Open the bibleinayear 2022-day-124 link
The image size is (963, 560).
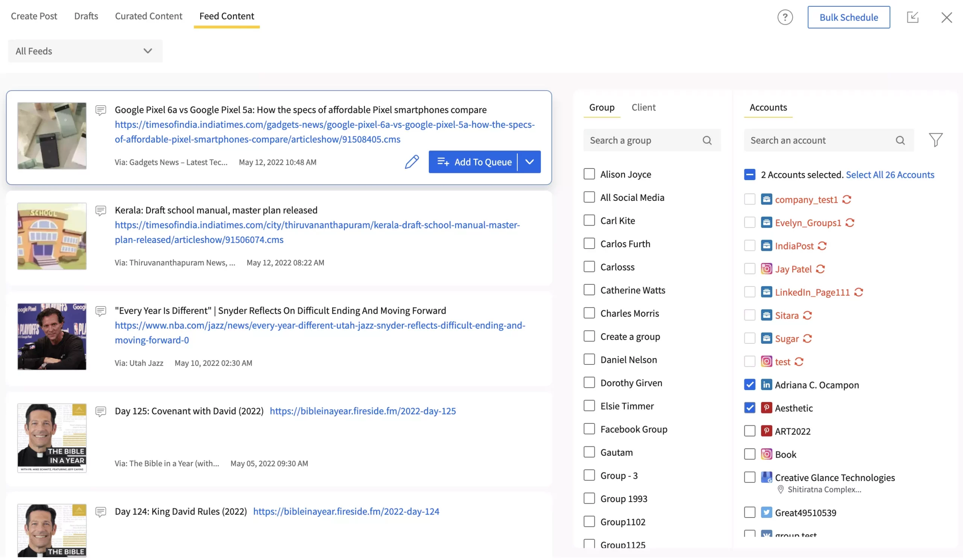point(346,511)
